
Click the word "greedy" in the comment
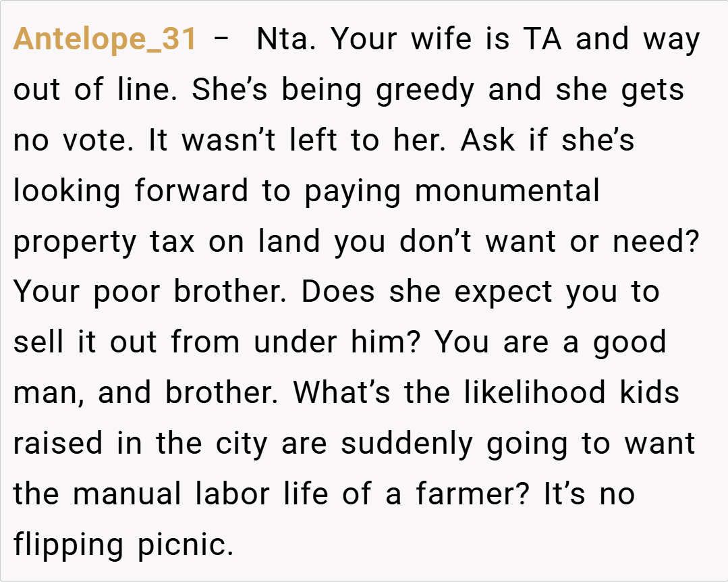coord(425,90)
